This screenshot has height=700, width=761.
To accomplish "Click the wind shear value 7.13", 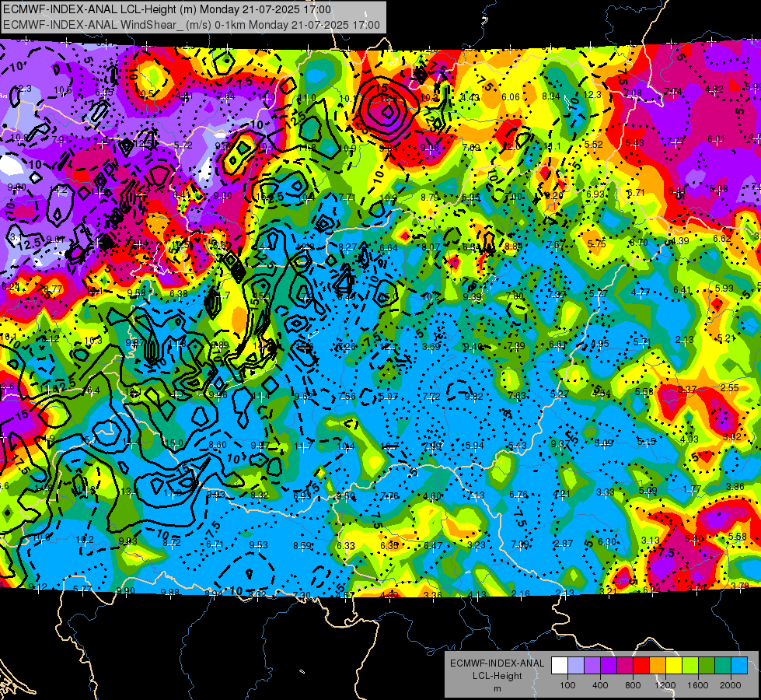I will tap(476, 495).
